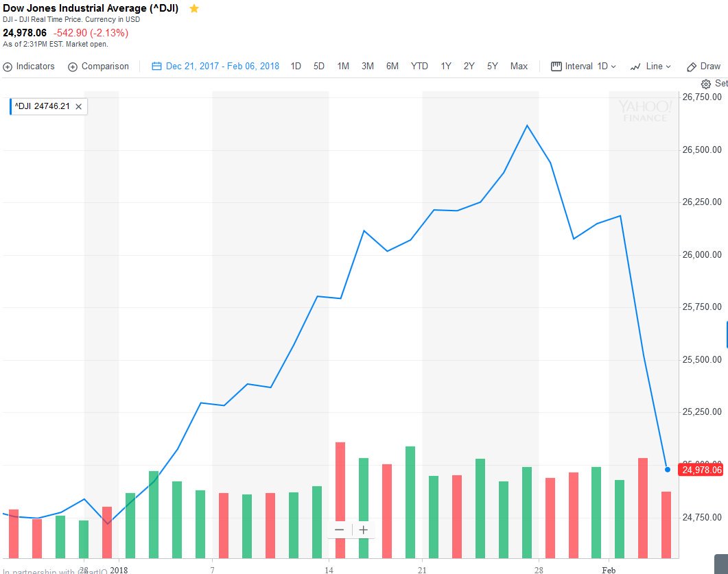Zoom out the chart with minus button
Viewport: 728px width, 574px height.
click(x=340, y=530)
